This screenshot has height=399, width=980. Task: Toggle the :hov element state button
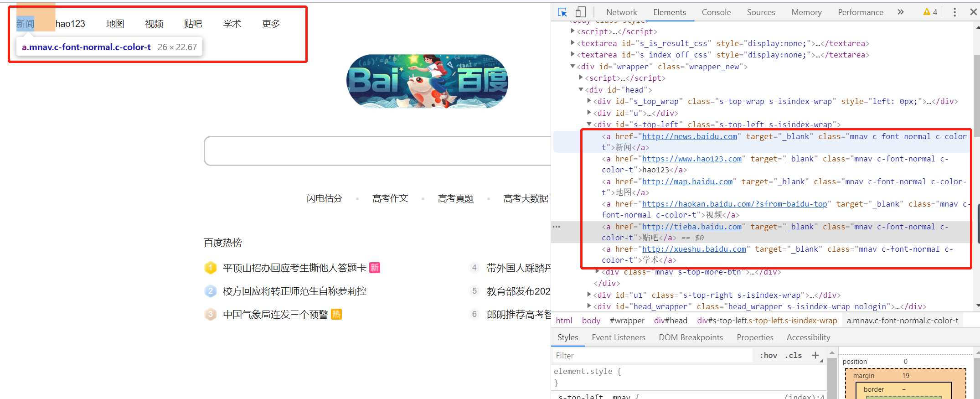click(769, 355)
